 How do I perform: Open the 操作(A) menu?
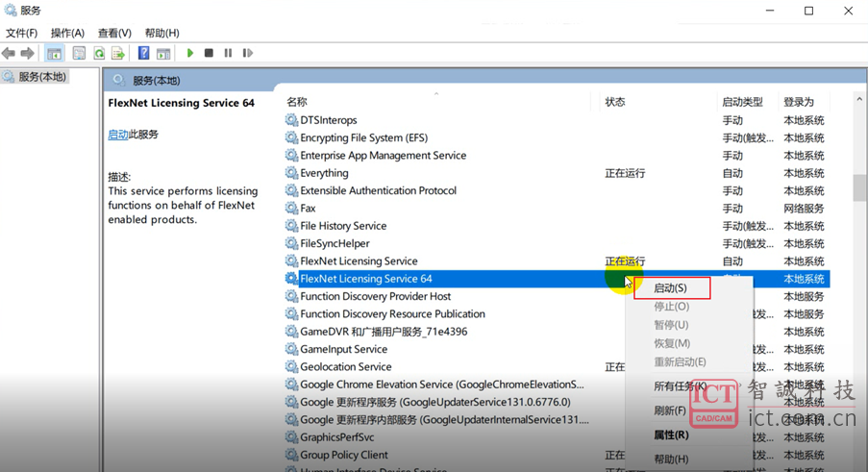pyautogui.click(x=67, y=34)
